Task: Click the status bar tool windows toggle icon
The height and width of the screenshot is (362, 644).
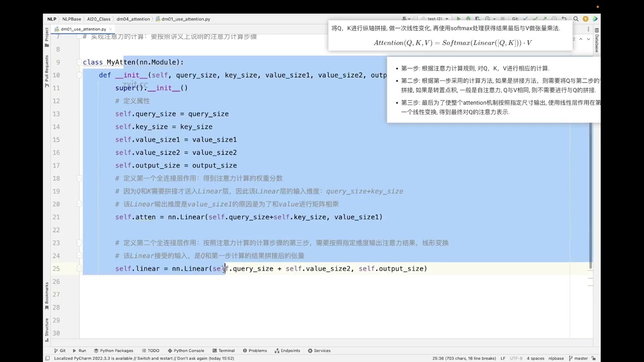Action: click(x=48, y=358)
